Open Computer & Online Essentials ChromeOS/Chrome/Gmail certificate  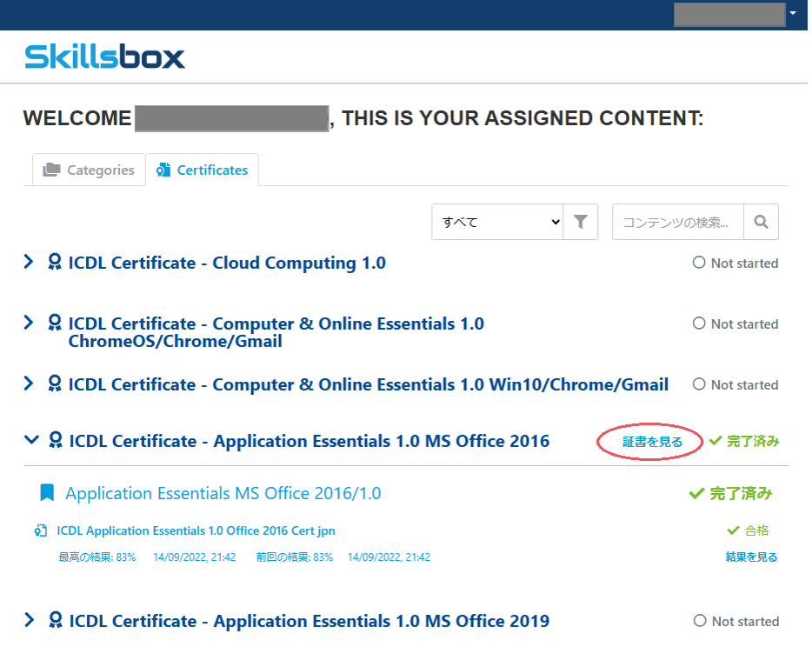point(276,332)
